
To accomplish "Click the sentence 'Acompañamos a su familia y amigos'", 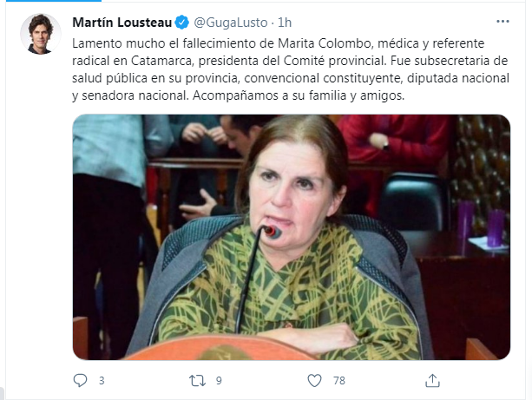I will (x=298, y=95).
